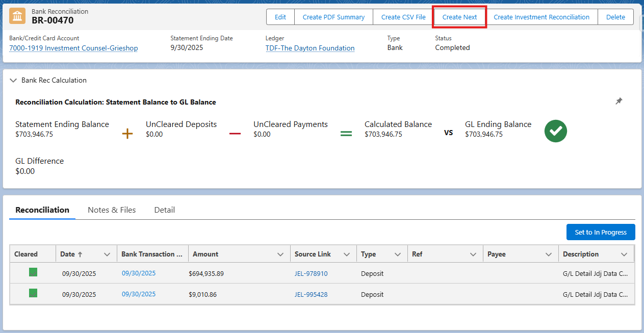Open the JEL-978910 source link
644x333 pixels.
click(x=311, y=274)
